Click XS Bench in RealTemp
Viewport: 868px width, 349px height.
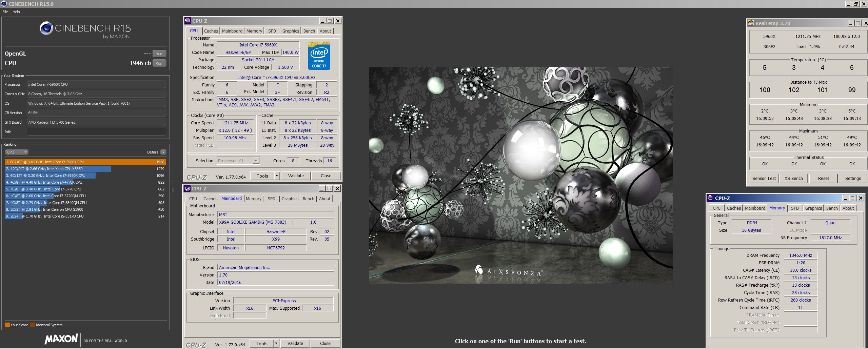click(793, 178)
